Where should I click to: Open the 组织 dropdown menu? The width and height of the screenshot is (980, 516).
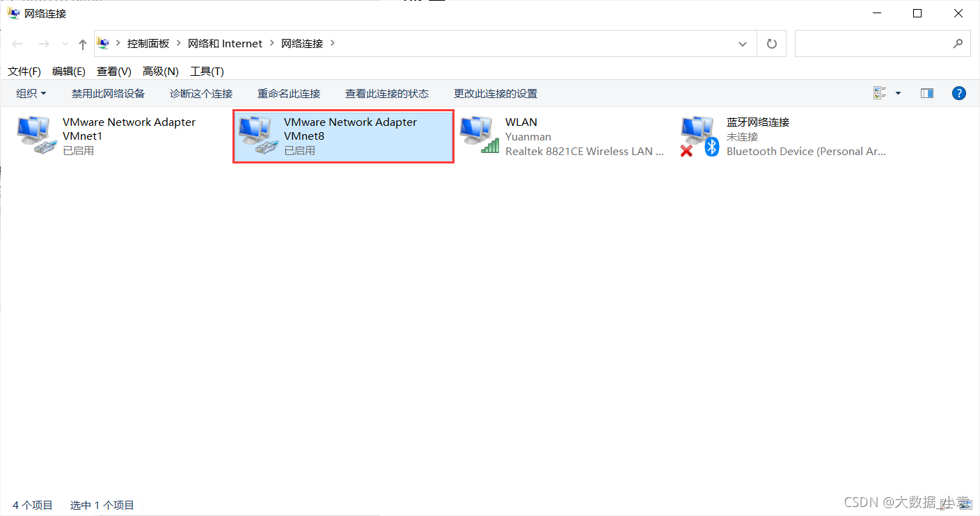[x=31, y=93]
